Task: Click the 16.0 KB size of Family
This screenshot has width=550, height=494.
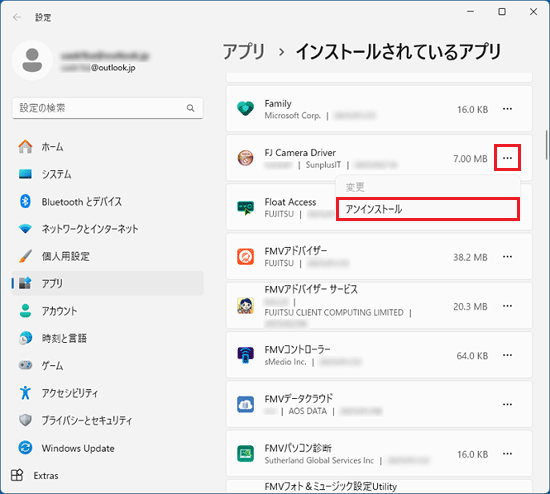Action: (472, 109)
